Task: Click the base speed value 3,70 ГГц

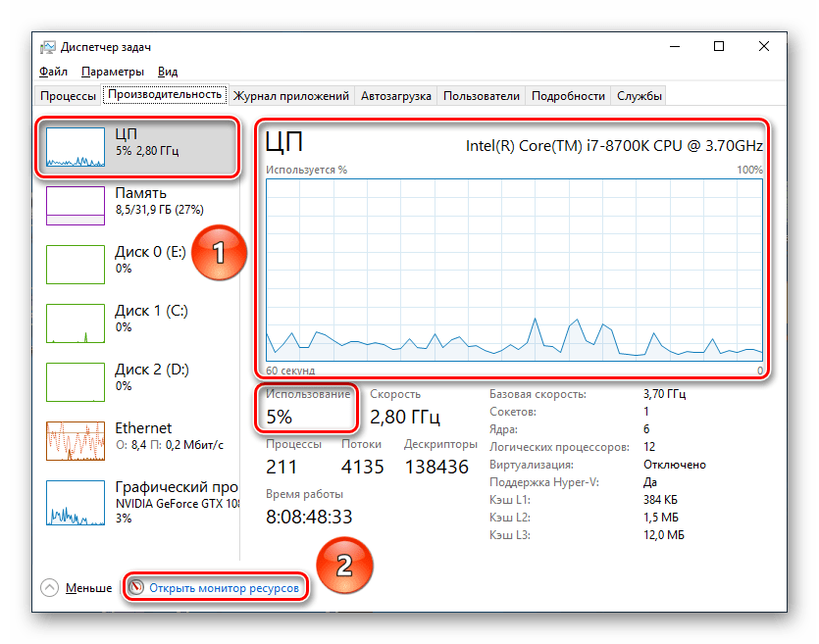Action: [x=664, y=394]
